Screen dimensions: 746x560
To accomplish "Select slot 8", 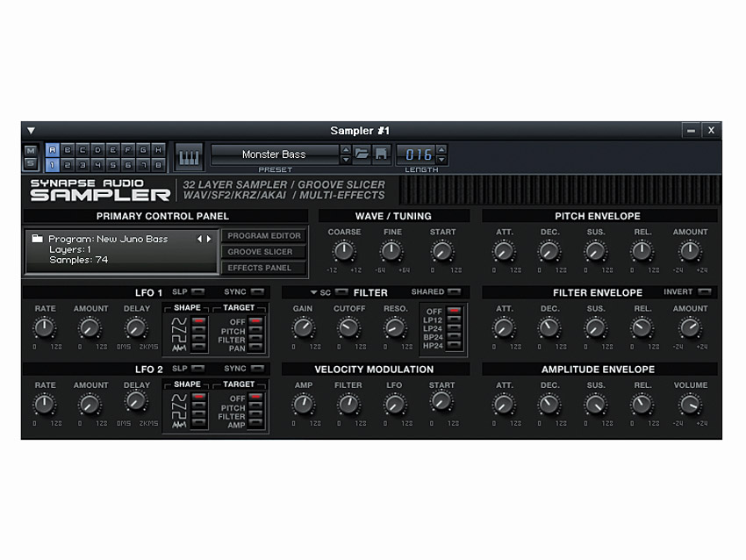I will point(159,165).
